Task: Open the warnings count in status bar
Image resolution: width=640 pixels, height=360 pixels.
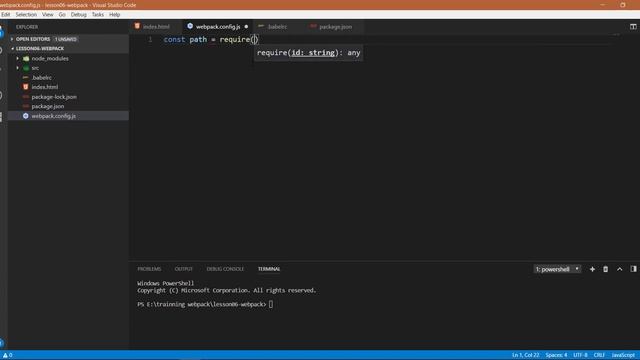Action: tap(7, 355)
